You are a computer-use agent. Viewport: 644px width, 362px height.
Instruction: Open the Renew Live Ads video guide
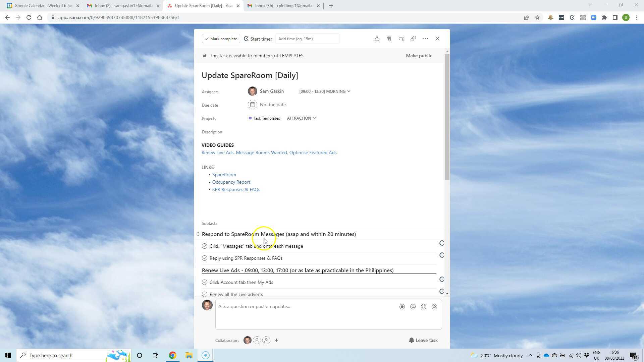[218, 153]
